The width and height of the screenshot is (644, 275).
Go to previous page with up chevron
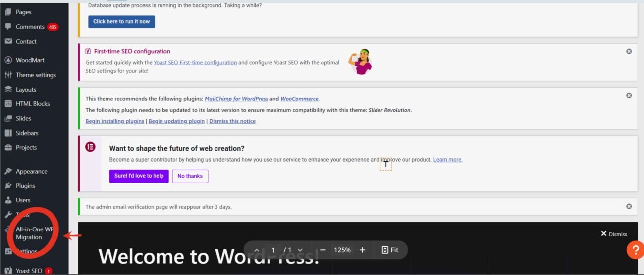tap(256, 250)
